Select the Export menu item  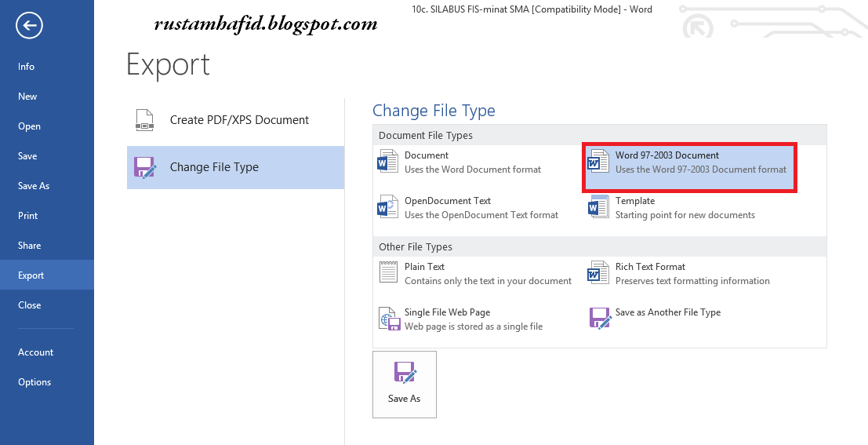[x=47, y=275]
